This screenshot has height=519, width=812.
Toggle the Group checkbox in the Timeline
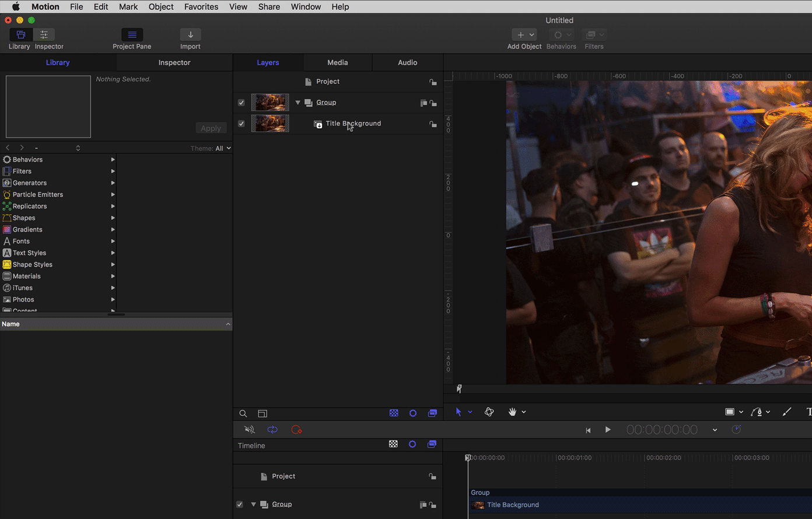[x=240, y=504]
